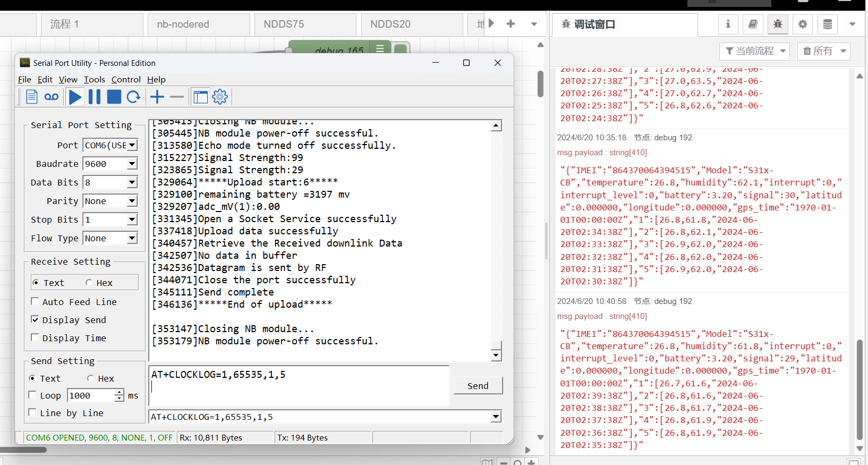Viewport: 868px width, 465px height.
Task: Select Text receive mode
Action: coord(36,282)
